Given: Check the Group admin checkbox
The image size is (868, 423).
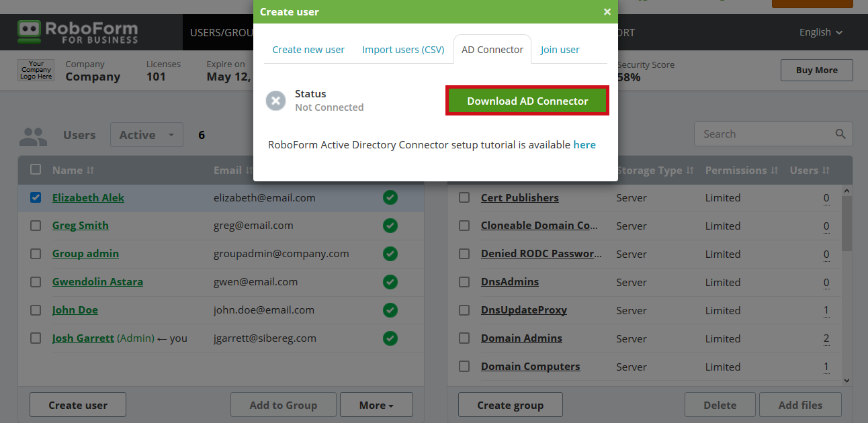Looking at the screenshot, I should 36,254.
